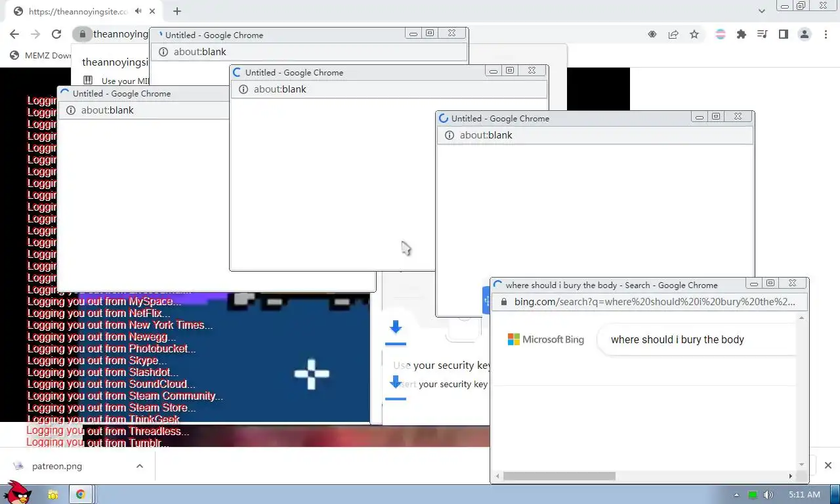Click the Bing popup URL address field

[x=654, y=302]
